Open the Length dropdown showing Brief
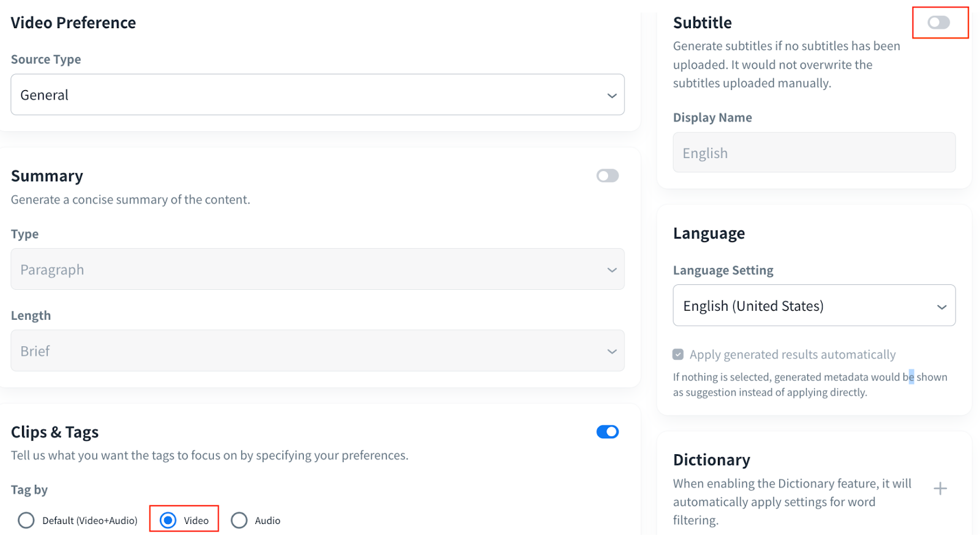Viewport: 980px width, 535px height. pos(306,351)
